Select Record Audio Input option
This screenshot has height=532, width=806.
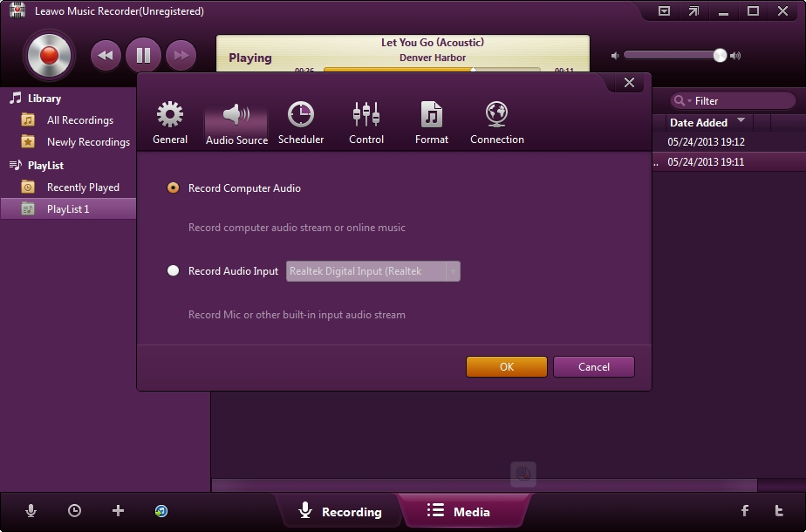(173, 271)
